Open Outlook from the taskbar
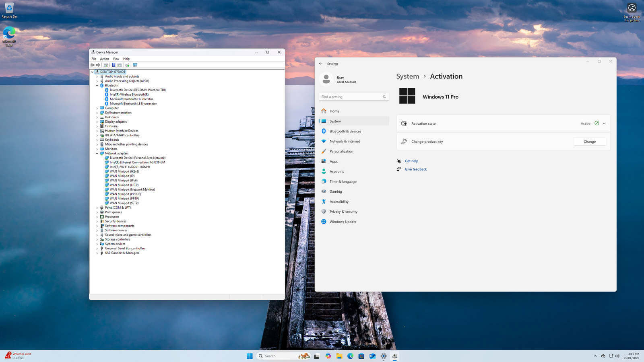This screenshot has height=362, width=644. click(372, 356)
